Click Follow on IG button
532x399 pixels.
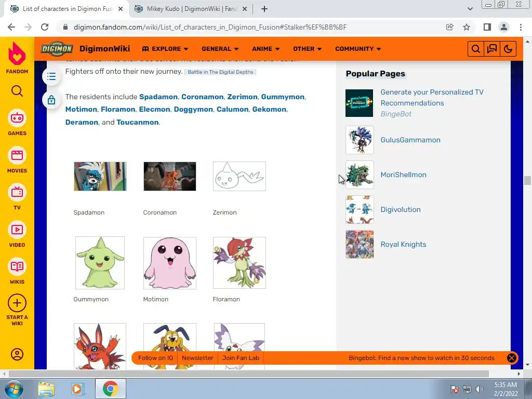(155, 358)
